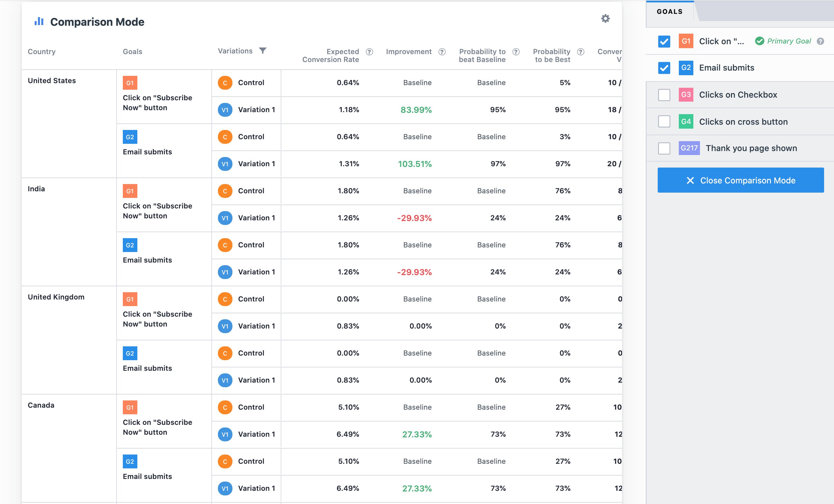
Task: Uncheck the G1 Click on goal checkbox
Action: coord(664,41)
